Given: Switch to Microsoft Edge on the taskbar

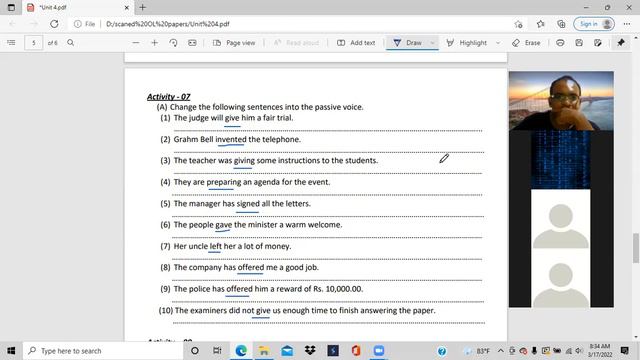Looking at the screenshot, I should (241, 351).
